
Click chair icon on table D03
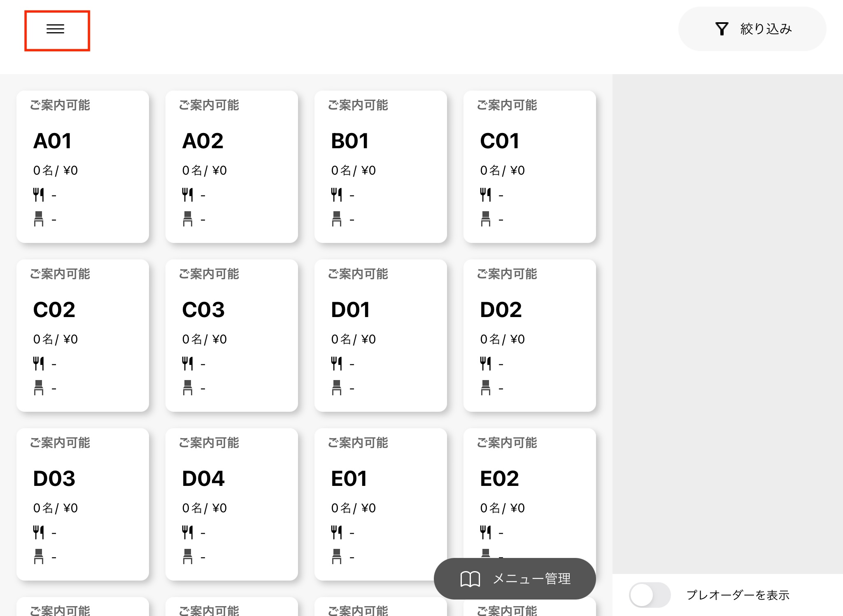(39, 556)
